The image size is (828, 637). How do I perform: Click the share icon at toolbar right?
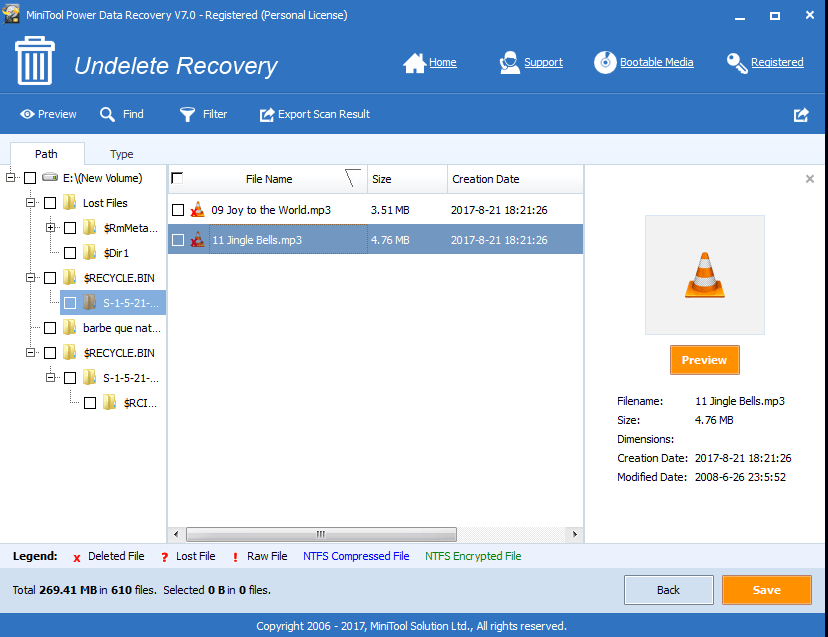click(801, 115)
